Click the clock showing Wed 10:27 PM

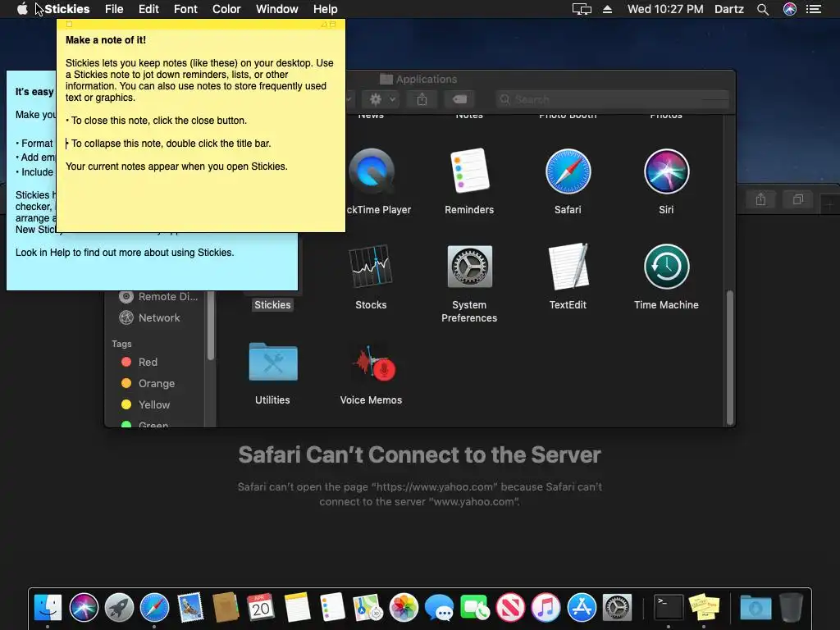(665, 9)
